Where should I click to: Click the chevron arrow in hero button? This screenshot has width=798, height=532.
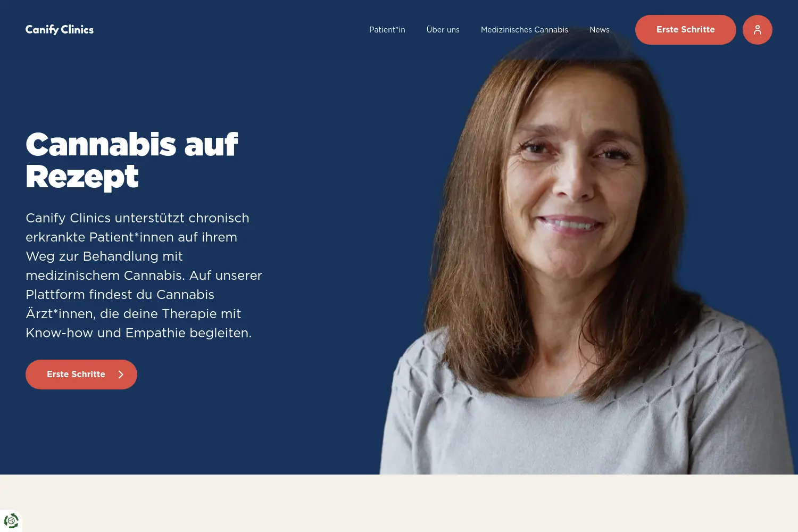[x=121, y=375]
